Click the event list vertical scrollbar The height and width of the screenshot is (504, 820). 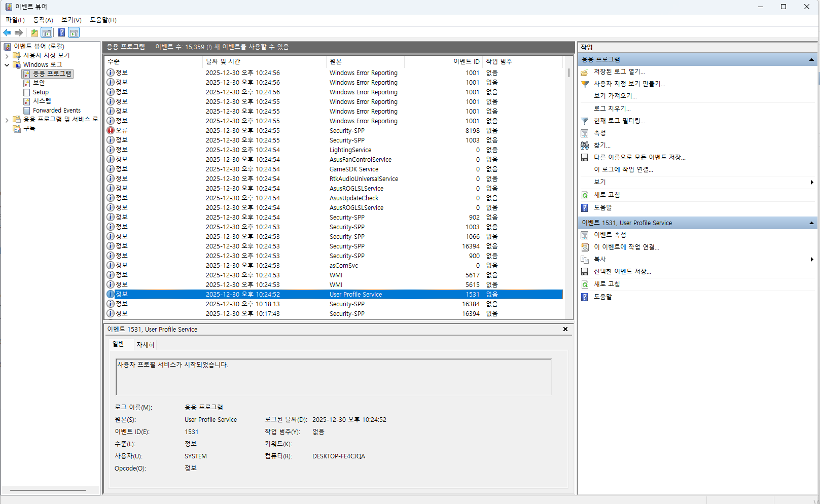(568, 193)
